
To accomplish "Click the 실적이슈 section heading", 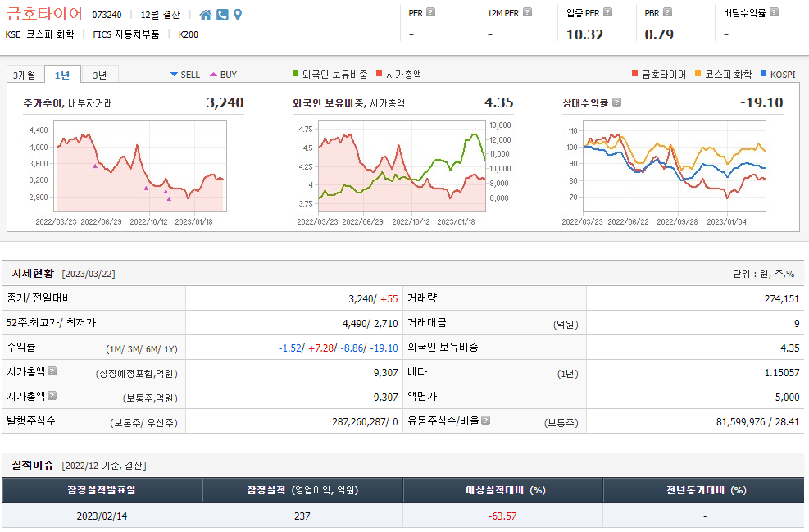I will tap(33, 466).
